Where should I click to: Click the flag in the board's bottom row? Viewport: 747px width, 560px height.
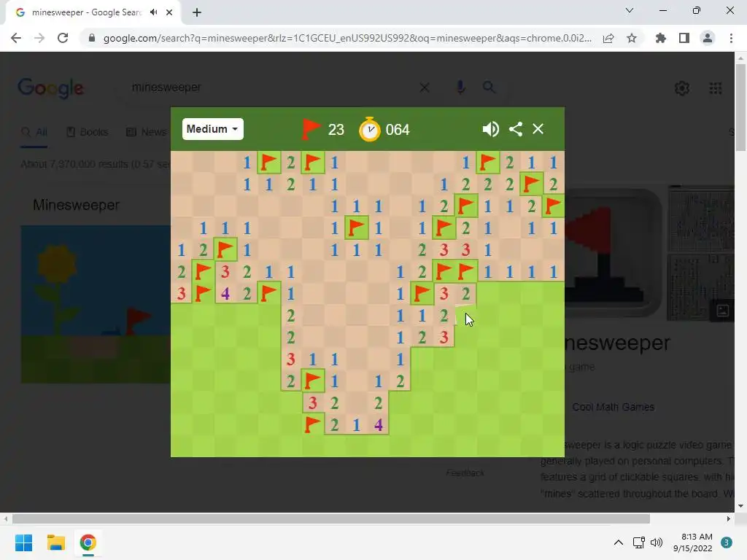312,424
